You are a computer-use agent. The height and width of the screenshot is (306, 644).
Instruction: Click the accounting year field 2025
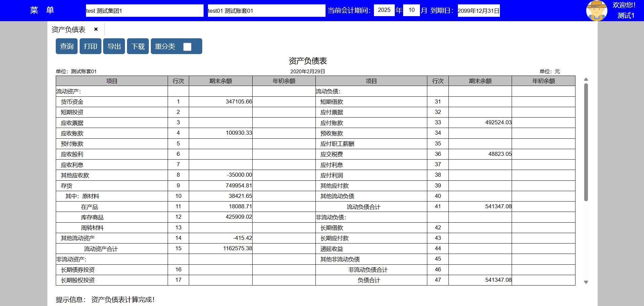click(x=384, y=10)
